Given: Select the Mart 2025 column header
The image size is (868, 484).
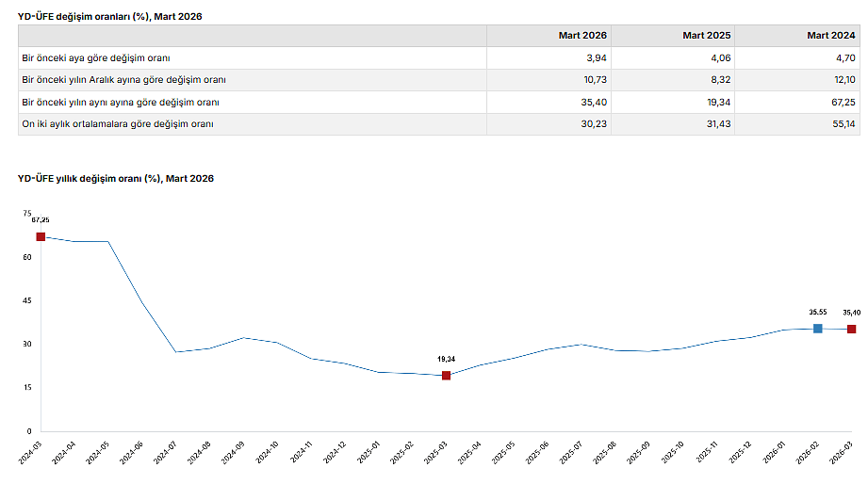Looking at the screenshot, I should coord(707,36).
